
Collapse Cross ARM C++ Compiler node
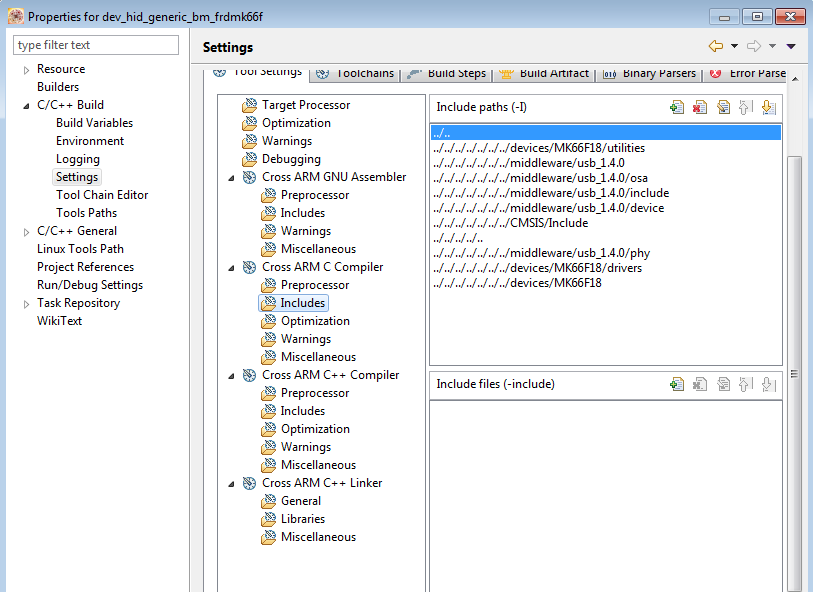tap(231, 376)
